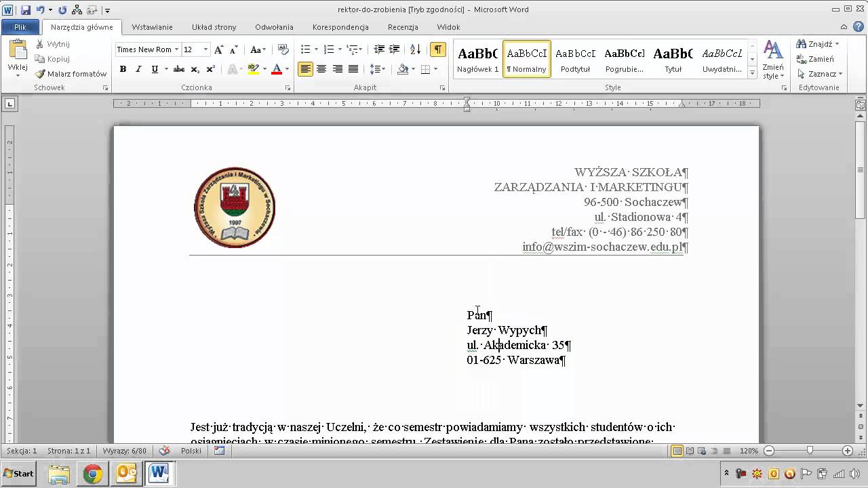Apply the Nagłówek 1 style

(x=477, y=59)
